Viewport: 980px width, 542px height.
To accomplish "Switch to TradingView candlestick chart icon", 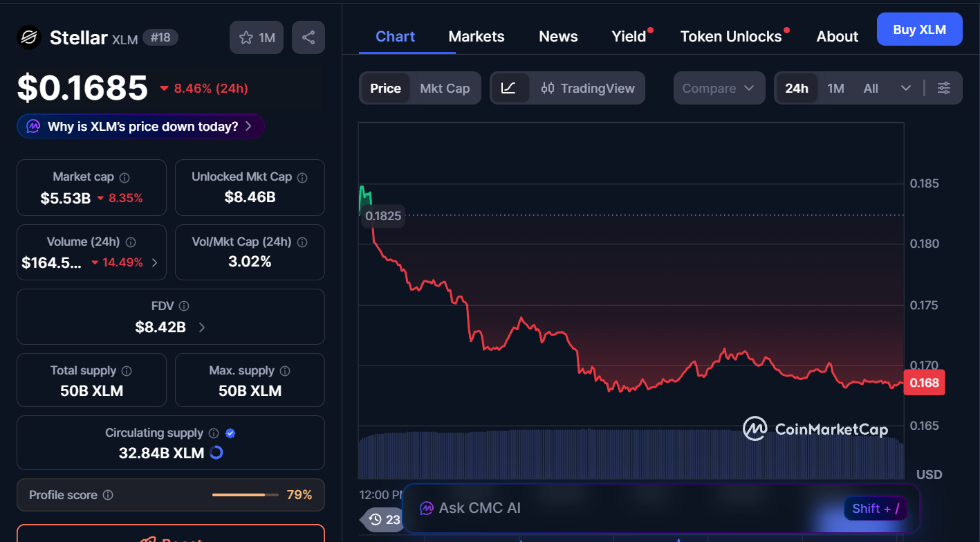I will coord(547,88).
